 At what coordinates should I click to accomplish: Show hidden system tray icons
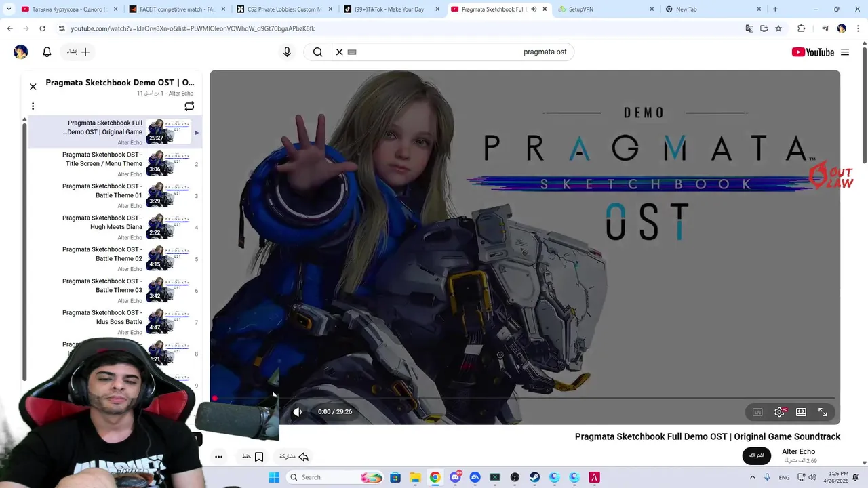(752, 478)
